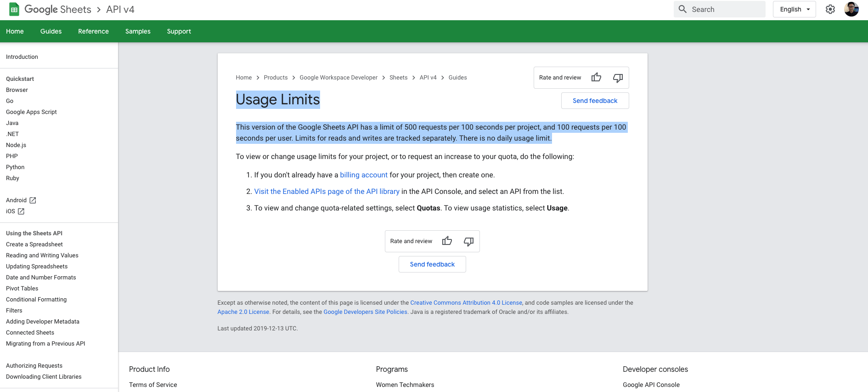The image size is (868, 392).
Task: Open Google Developers Site Policies link
Action: click(x=365, y=312)
